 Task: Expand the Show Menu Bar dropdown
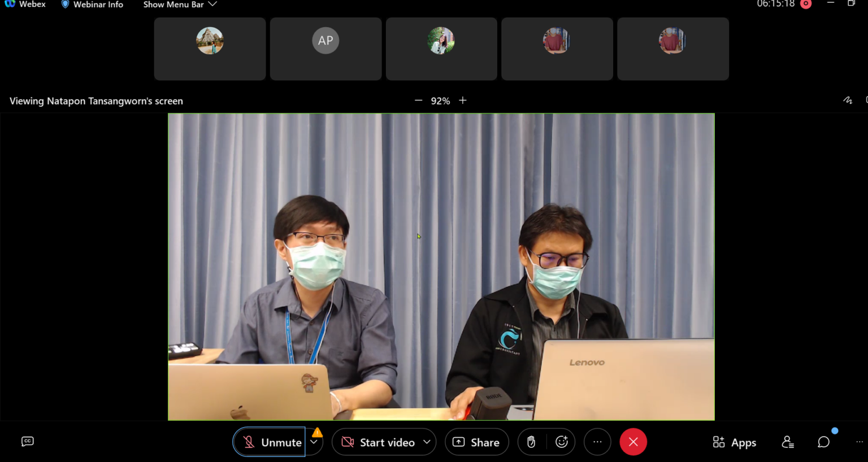[179, 5]
